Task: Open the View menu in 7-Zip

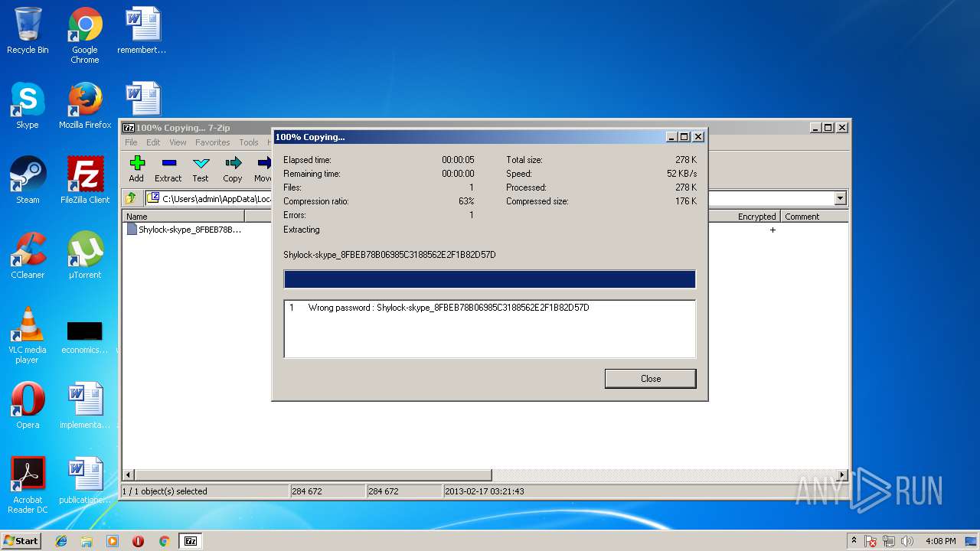Action: pyautogui.click(x=178, y=142)
